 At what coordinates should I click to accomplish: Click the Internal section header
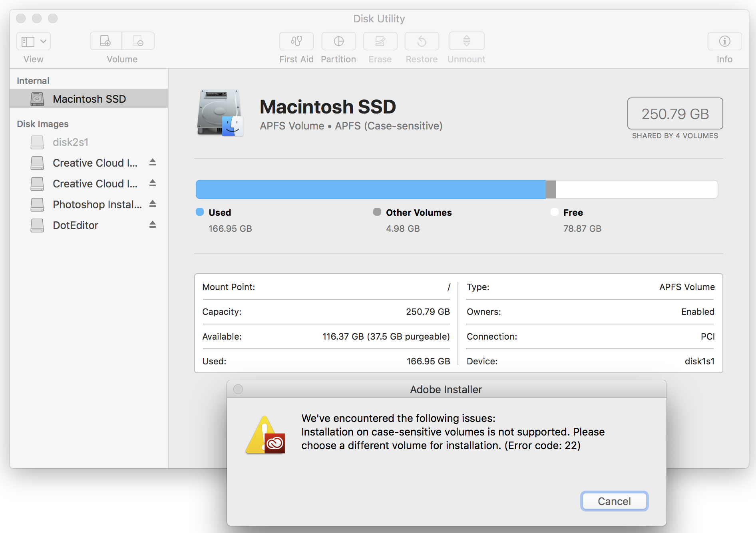(x=33, y=81)
